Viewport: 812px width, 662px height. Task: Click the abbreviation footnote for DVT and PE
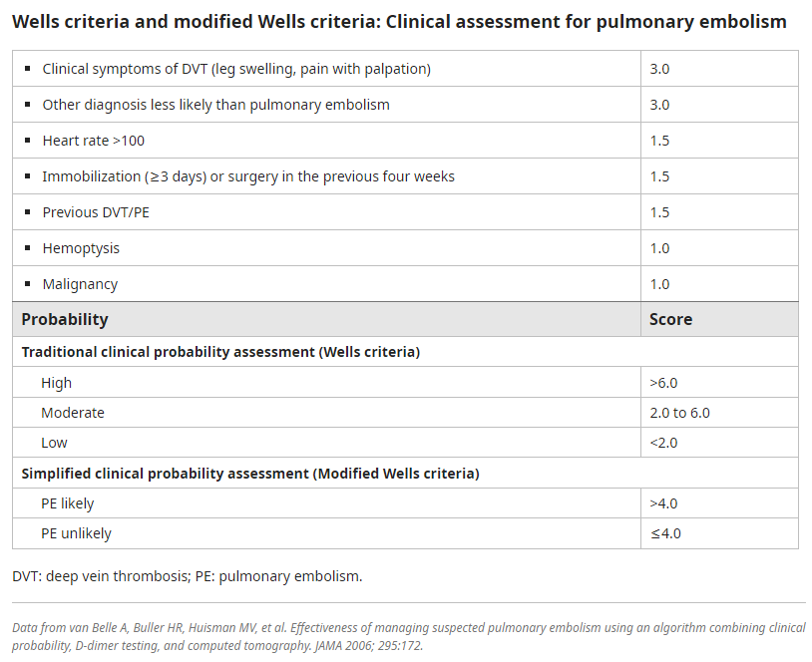coord(188,576)
